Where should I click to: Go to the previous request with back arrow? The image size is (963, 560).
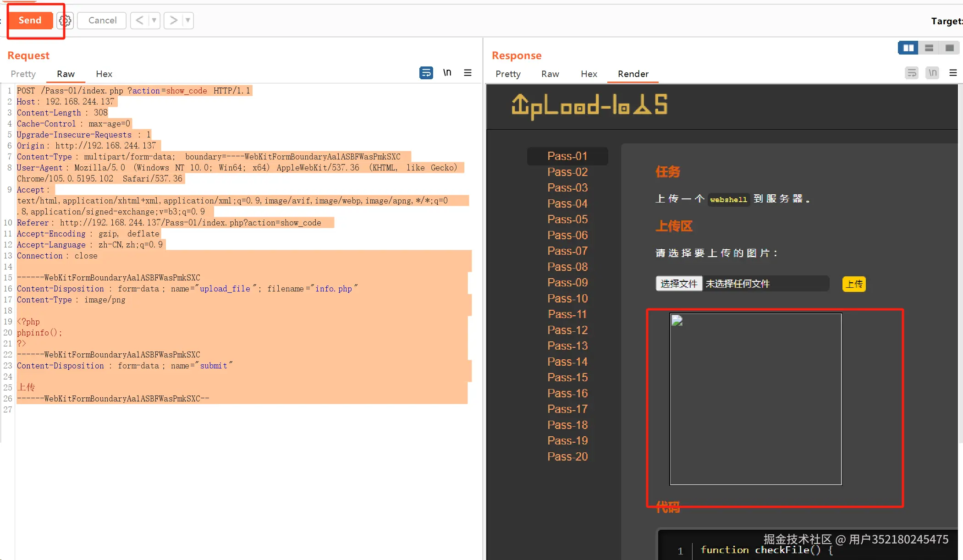click(140, 20)
